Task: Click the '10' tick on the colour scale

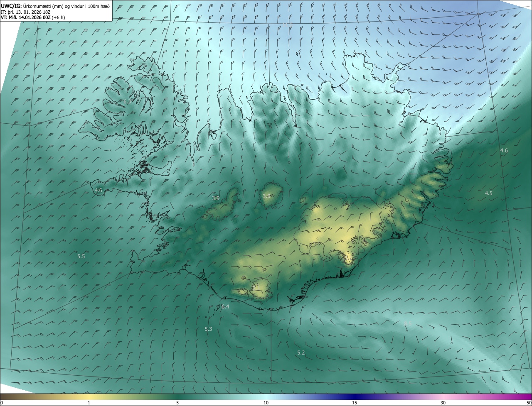Action: (x=266, y=403)
